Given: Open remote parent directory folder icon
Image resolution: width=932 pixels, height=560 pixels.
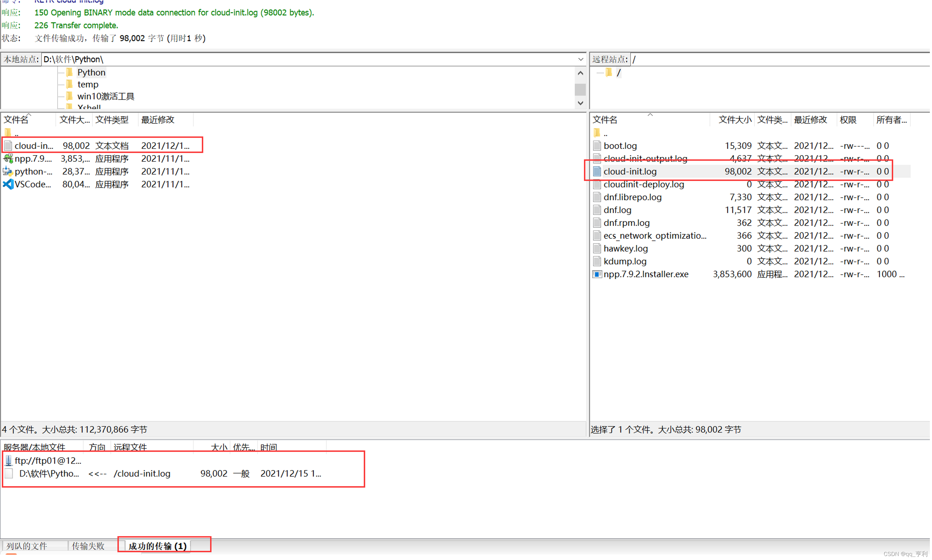Looking at the screenshot, I should [597, 133].
